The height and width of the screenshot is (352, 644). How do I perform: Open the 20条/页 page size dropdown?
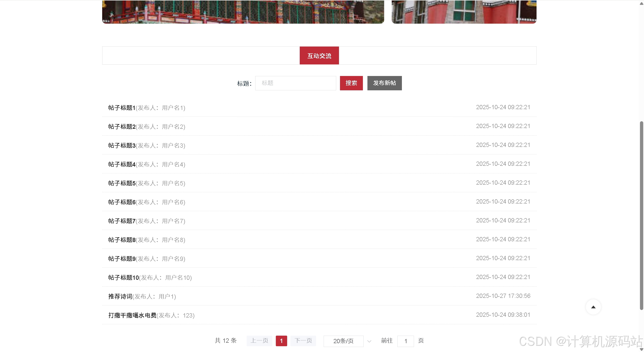coord(343,341)
